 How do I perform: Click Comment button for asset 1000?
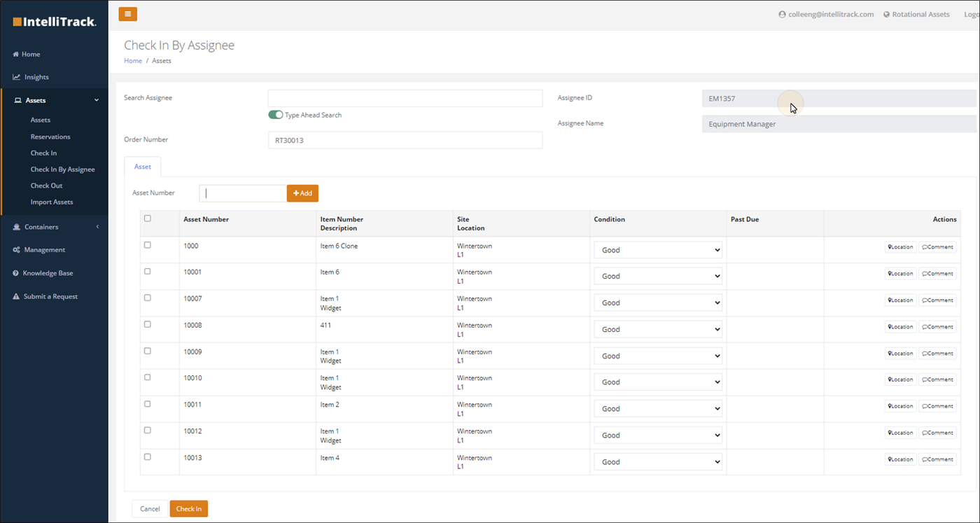(x=937, y=247)
